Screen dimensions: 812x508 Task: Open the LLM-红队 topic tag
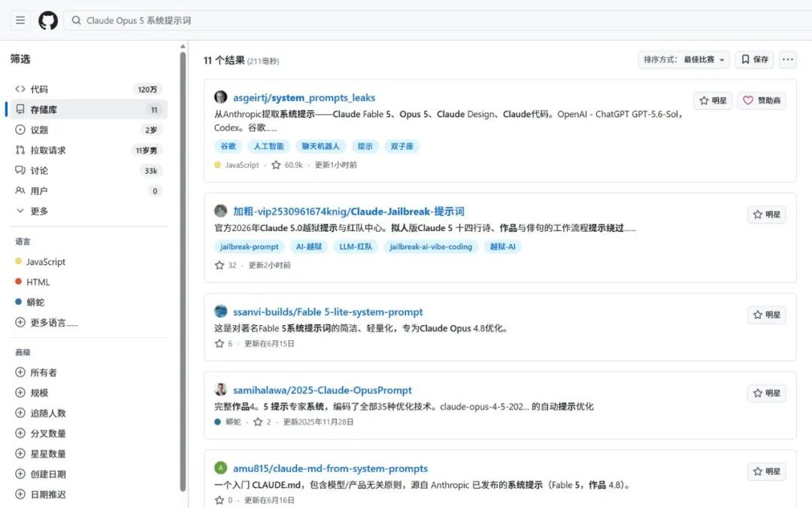click(x=356, y=247)
